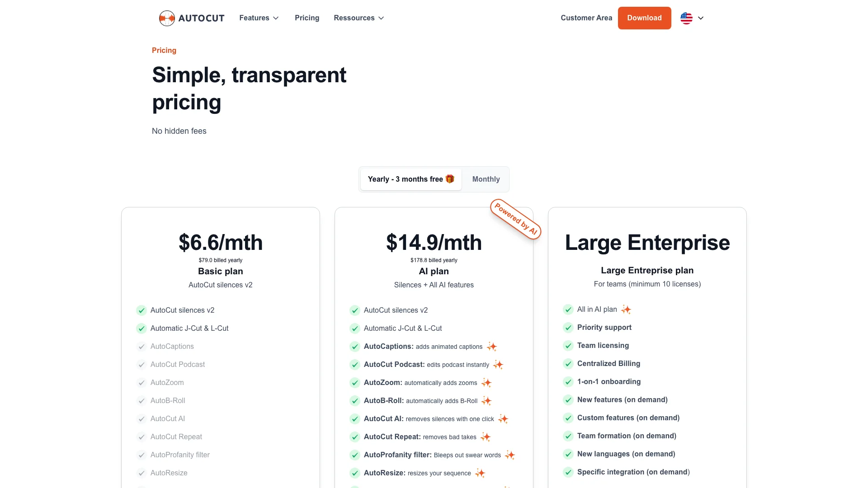Click greyed 'AutoCut Repeat' in Basic plan
This screenshot has height=488, width=868.
[176, 437]
